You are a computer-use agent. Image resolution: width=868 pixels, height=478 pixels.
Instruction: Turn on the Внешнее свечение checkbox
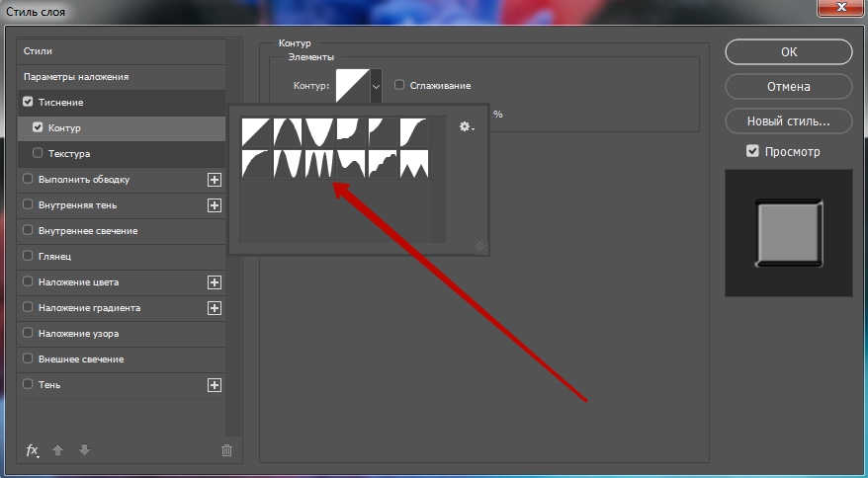(28, 358)
